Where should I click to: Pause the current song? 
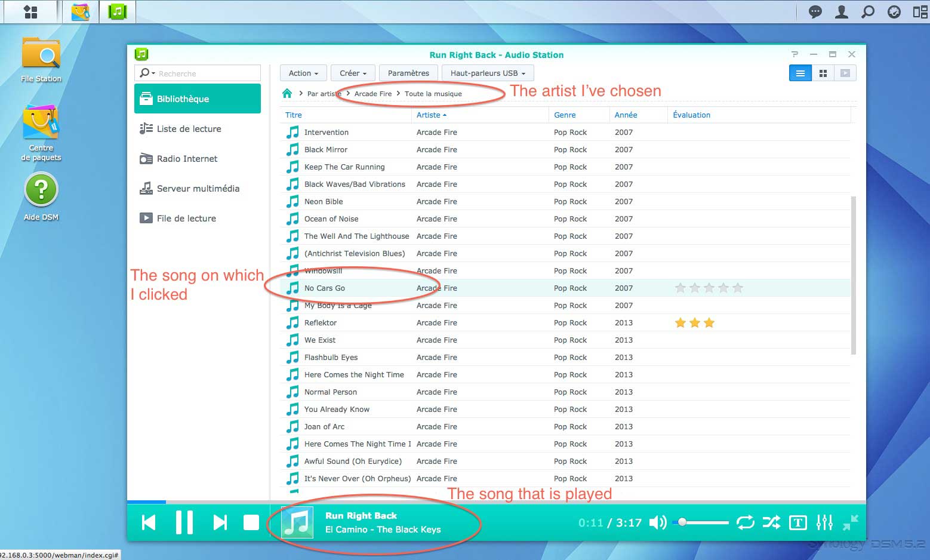tap(184, 522)
